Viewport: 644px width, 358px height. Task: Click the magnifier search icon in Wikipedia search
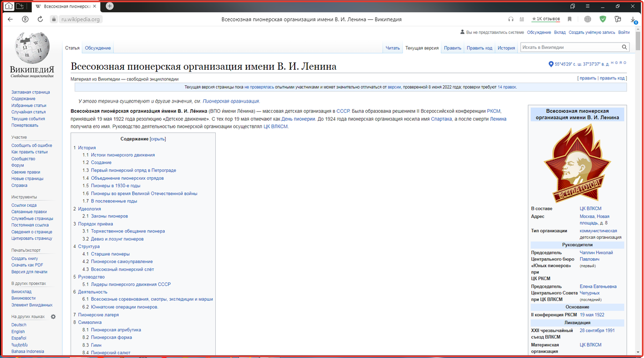(x=625, y=47)
